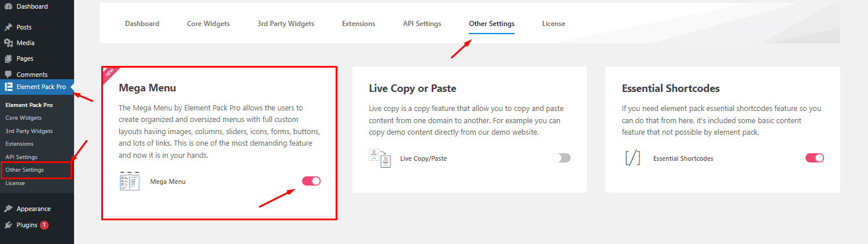Go to the License tab
The width and height of the screenshot is (868, 244).
(x=554, y=24)
